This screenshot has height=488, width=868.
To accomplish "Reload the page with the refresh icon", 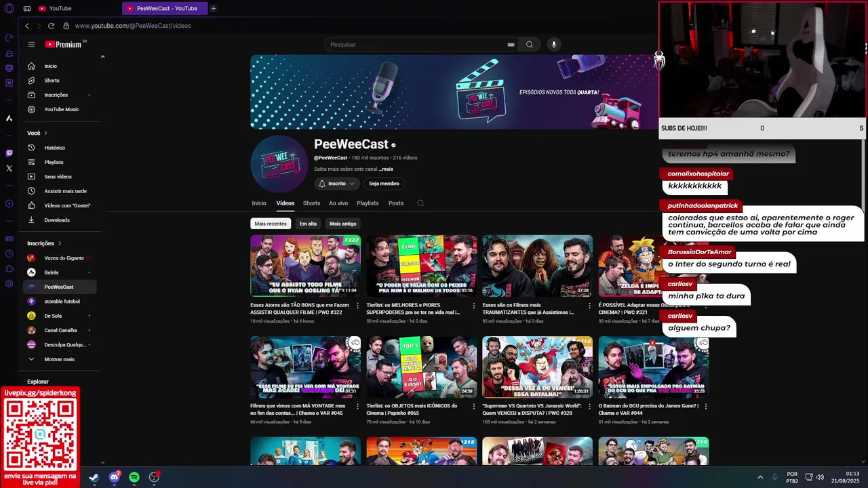I will (51, 26).
